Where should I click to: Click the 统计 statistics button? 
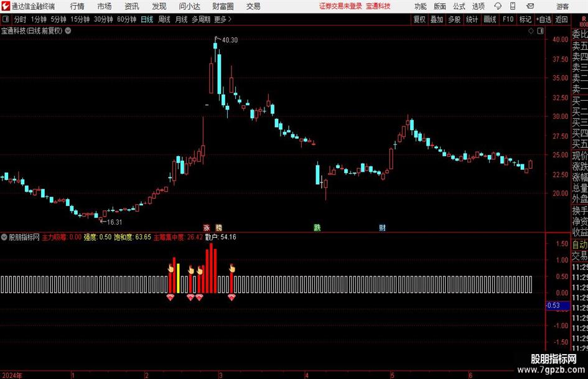472,19
